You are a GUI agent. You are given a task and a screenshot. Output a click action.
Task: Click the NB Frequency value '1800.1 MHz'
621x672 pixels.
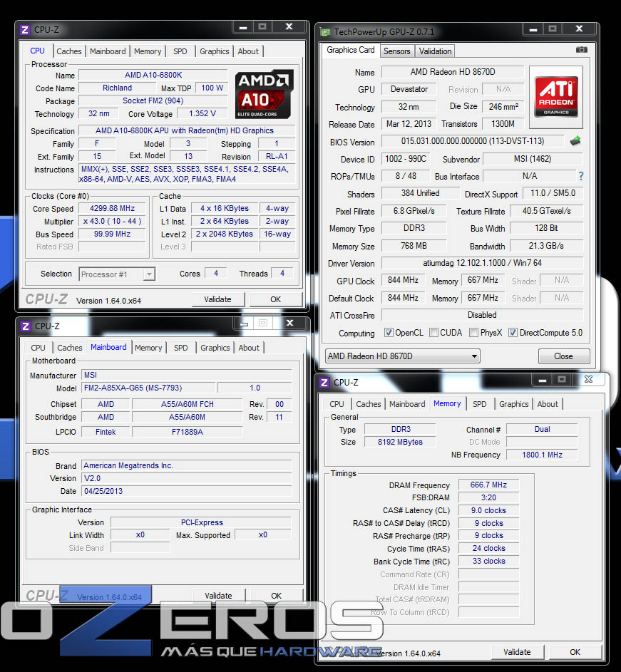pyautogui.click(x=542, y=455)
